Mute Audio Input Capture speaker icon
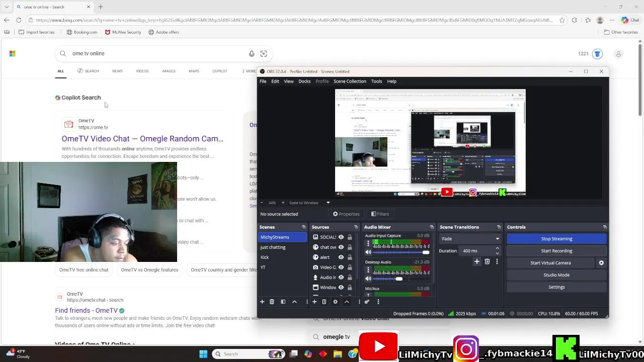Screen dimensions: 644x362 point(368,252)
